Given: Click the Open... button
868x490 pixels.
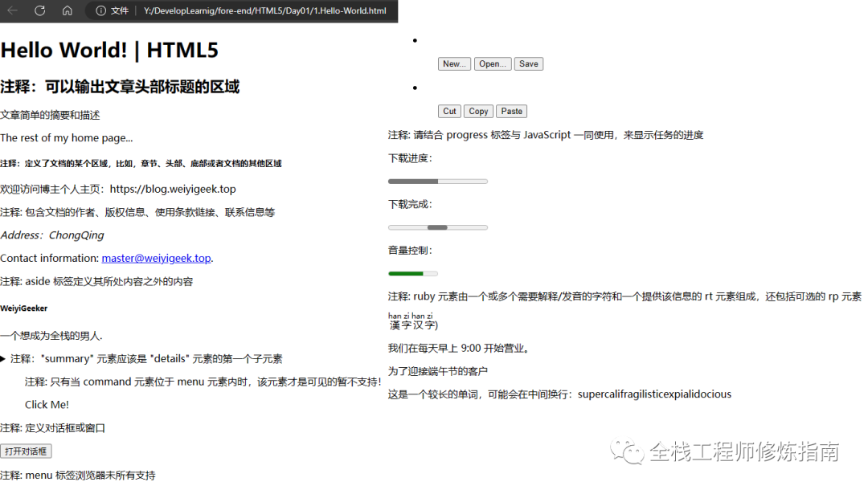Looking at the screenshot, I should click(493, 64).
